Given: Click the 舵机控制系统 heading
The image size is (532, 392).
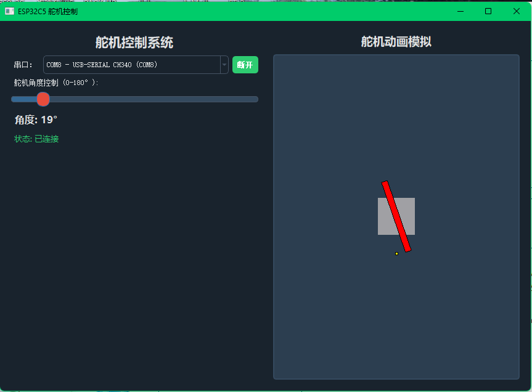Looking at the screenshot, I should point(134,43).
